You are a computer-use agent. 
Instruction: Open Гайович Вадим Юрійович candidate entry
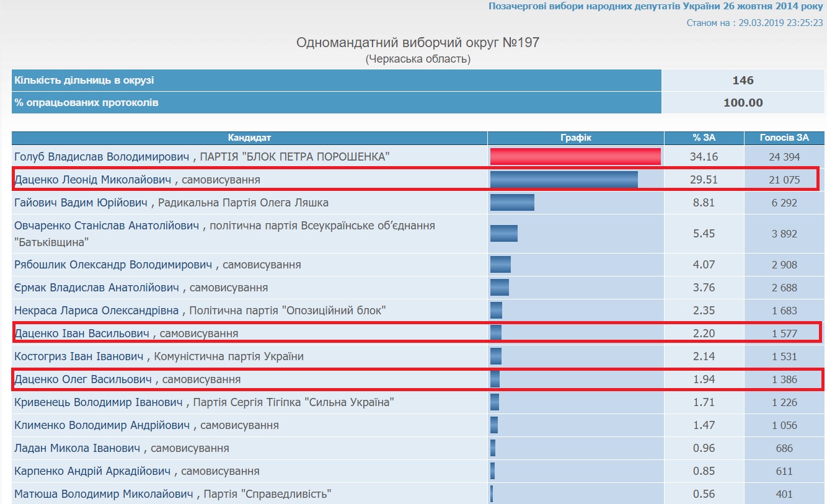[81, 203]
